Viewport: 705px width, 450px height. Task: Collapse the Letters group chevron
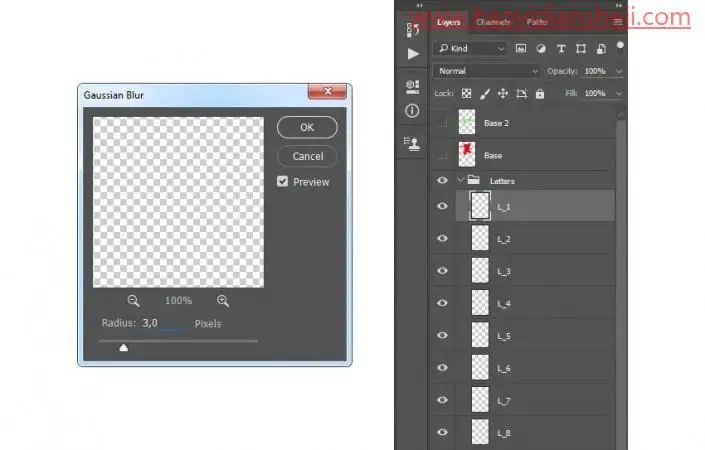point(460,180)
